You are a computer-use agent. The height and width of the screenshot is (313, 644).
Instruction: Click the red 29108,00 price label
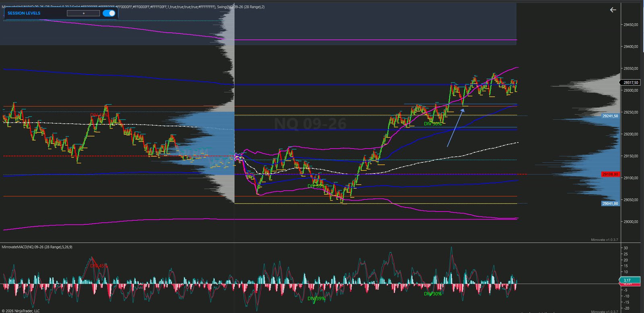coord(610,174)
